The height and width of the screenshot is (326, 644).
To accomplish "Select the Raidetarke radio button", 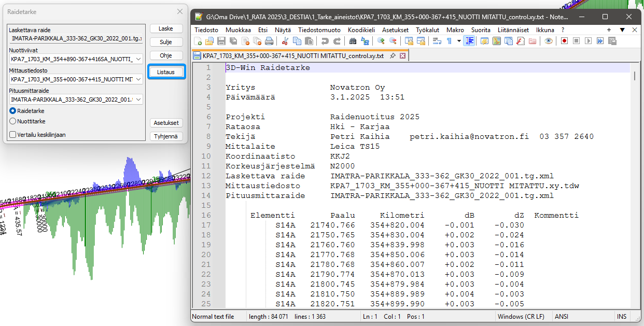I will tap(13, 111).
